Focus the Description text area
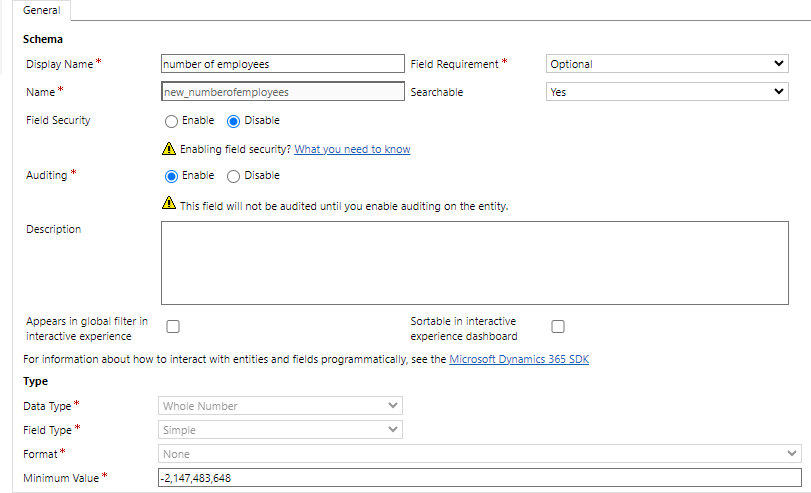The image size is (811, 493). (x=475, y=263)
